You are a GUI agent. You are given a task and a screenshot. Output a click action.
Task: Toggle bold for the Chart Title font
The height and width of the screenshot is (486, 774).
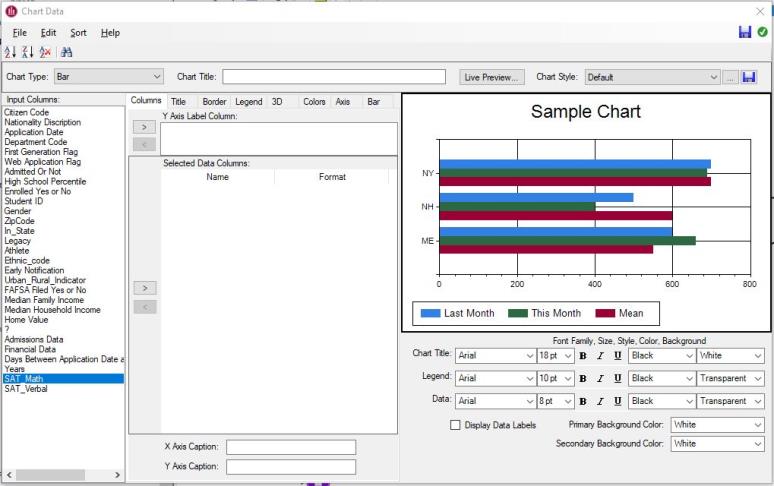[x=583, y=355]
